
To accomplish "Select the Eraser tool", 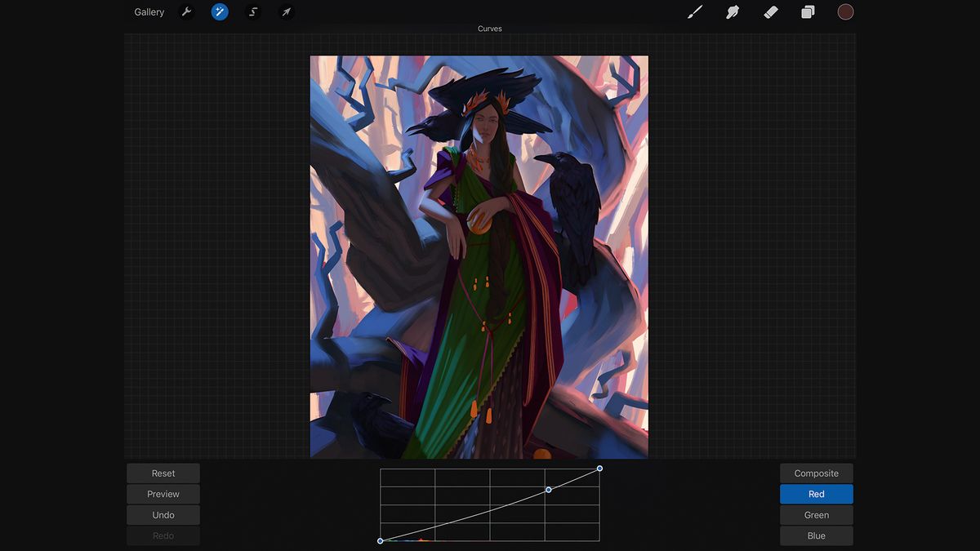I will [x=770, y=11].
